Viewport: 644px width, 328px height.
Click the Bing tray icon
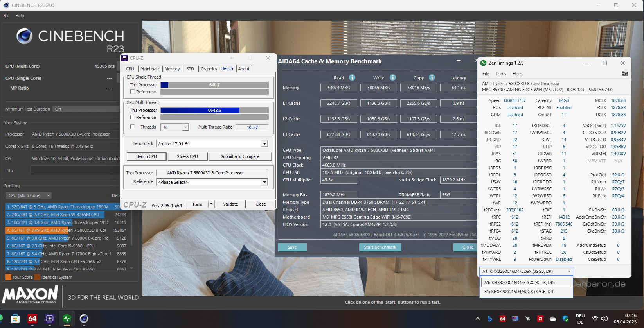(x=490, y=319)
